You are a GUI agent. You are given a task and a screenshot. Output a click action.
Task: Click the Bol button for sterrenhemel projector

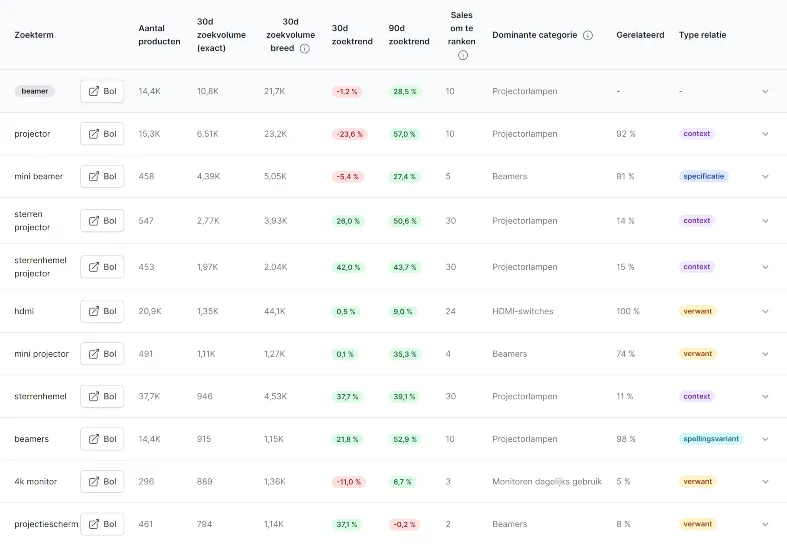102,267
